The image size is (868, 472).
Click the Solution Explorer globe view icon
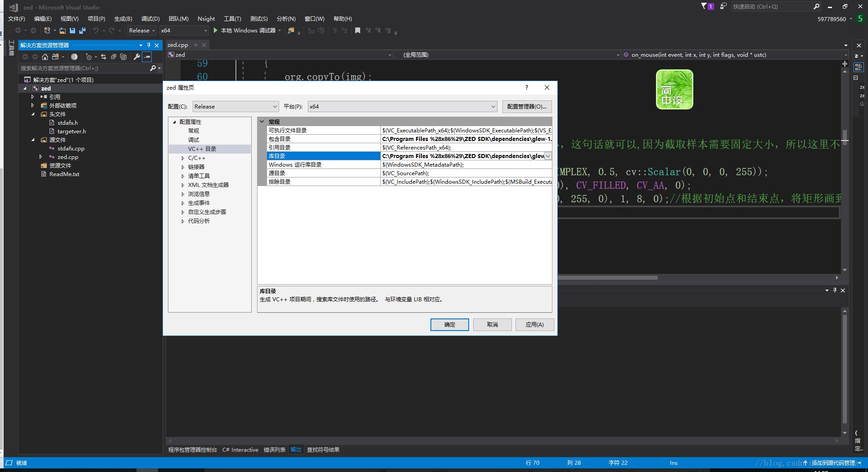coord(74,57)
